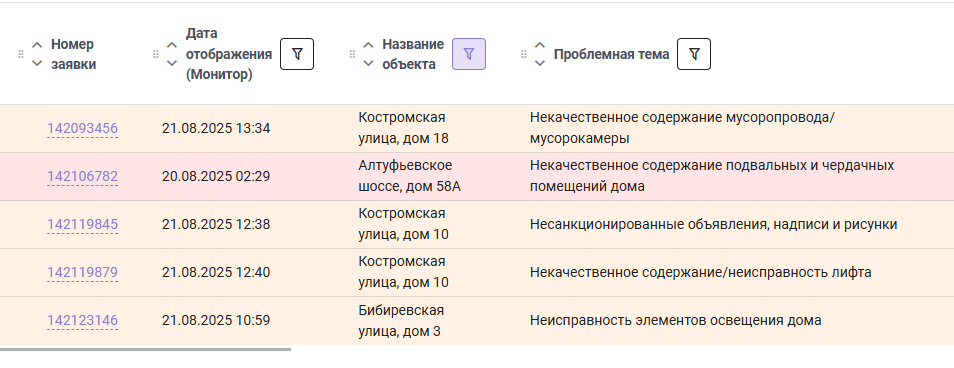The width and height of the screenshot is (954, 368).
Task: Grab drag handle of Проблемная тема column
Action: (523, 54)
